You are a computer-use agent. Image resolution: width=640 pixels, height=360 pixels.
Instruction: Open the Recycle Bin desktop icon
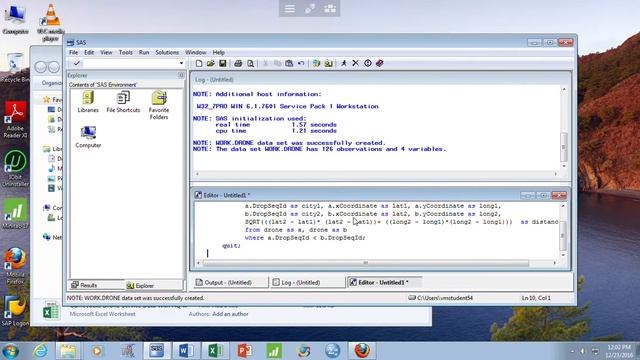pyautogui.click(x=15, y=68)
